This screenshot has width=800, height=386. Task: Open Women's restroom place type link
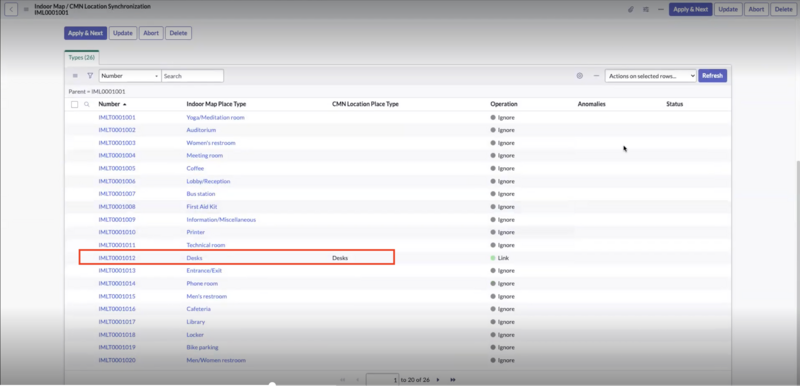pos(211,143)
